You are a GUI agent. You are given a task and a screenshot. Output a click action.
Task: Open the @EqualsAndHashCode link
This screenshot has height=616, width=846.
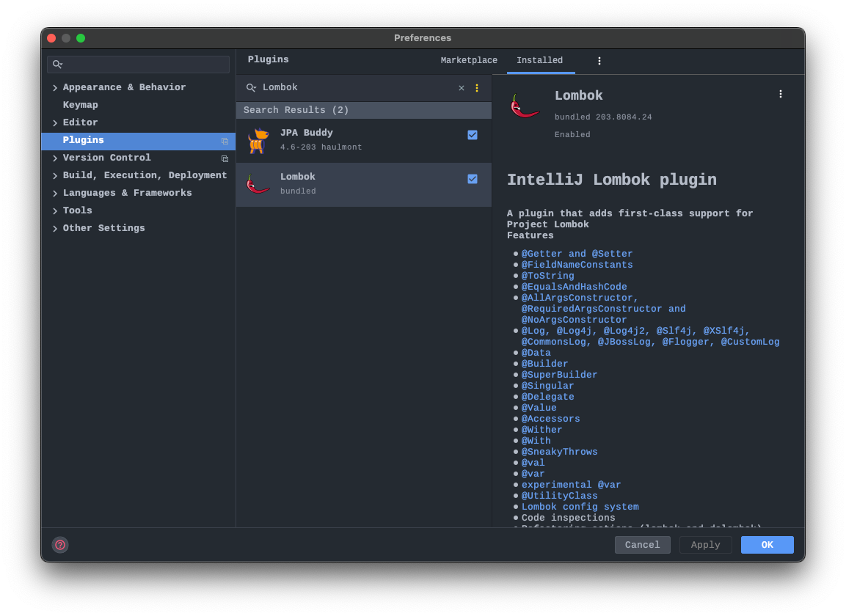574,287
